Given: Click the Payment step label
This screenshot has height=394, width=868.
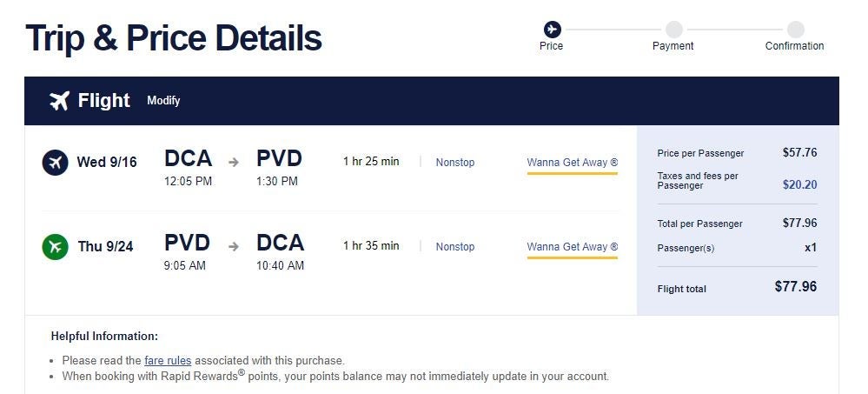Looking at the screenshot, I should (x=673, y=46).
